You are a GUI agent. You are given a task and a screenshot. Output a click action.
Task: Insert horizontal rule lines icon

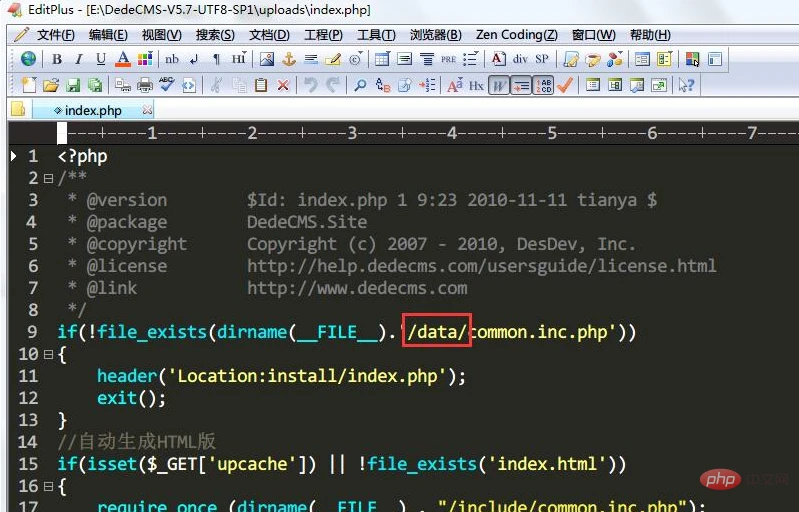point(311,59)
